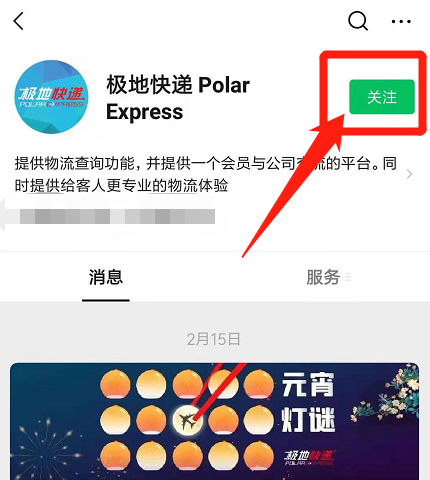Tap the Polar Express logo inside the banner
Viewport: 430px width, 480px height.
(x=309, y=458)
